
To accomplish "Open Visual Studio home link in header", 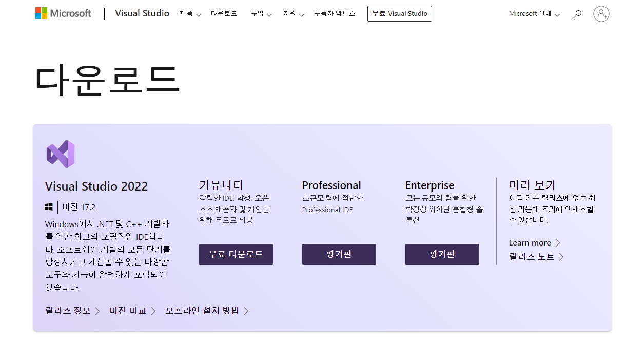I will coord(142,13).
